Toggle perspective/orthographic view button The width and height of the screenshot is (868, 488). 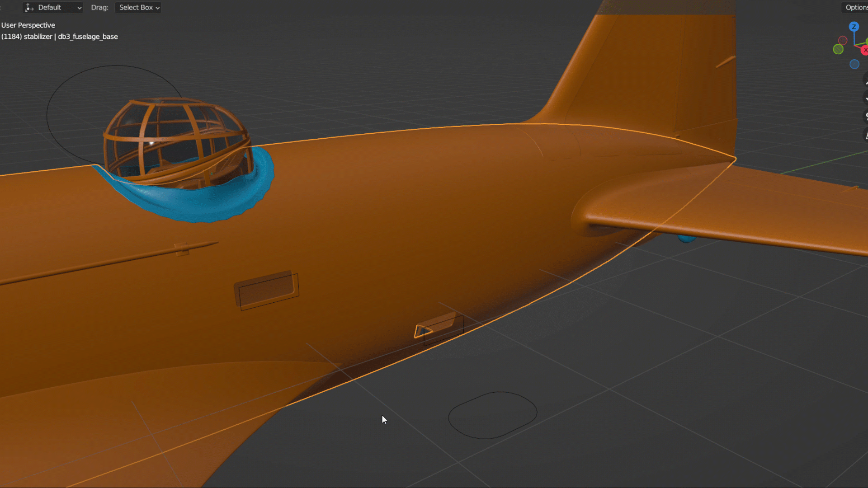(866, 135)
